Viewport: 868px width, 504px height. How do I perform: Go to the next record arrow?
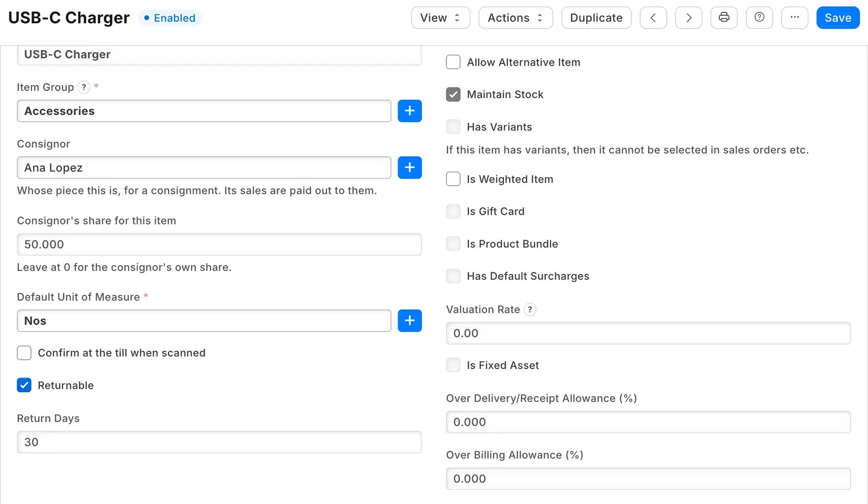[688, 18]
